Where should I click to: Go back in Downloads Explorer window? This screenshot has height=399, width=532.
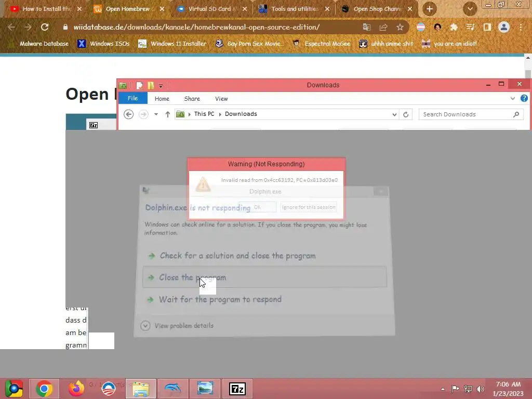129,114
